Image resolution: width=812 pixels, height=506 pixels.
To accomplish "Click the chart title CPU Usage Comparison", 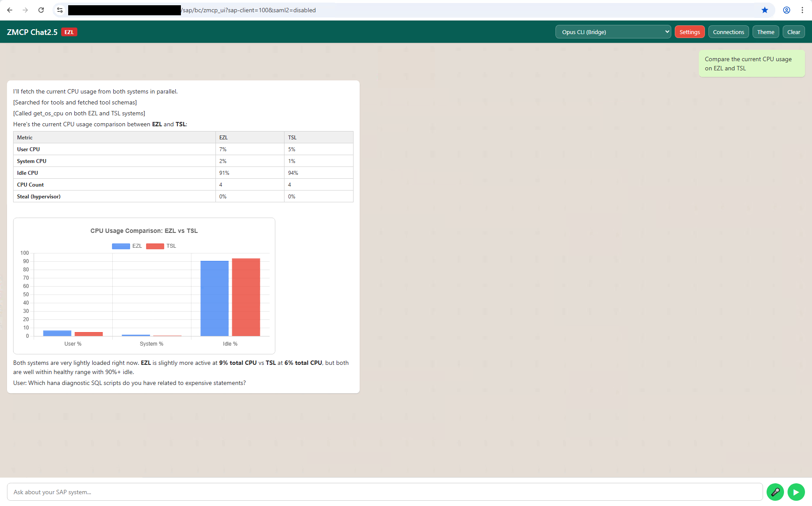I will pos(144,231).
